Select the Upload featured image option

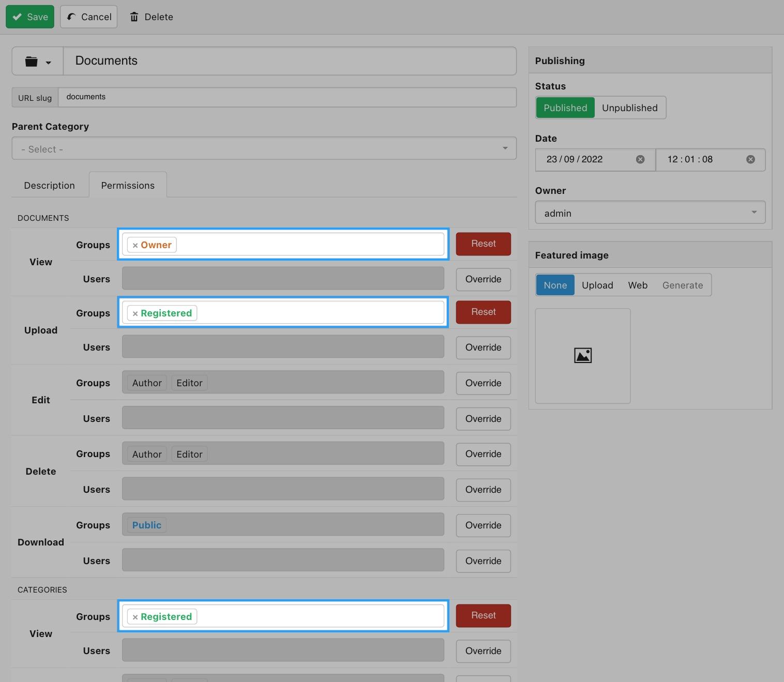597,285
